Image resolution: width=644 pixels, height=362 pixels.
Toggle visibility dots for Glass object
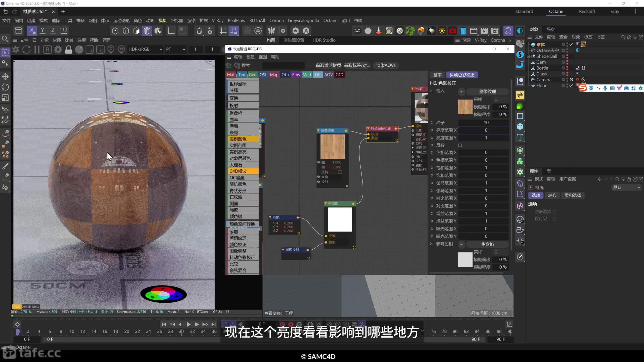point(567,74)
